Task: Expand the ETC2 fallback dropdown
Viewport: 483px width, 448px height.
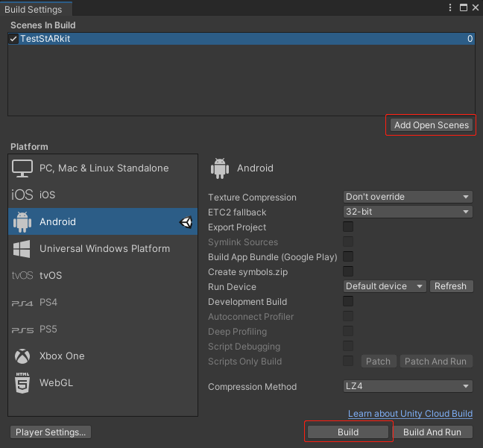Action: (408, 212)
